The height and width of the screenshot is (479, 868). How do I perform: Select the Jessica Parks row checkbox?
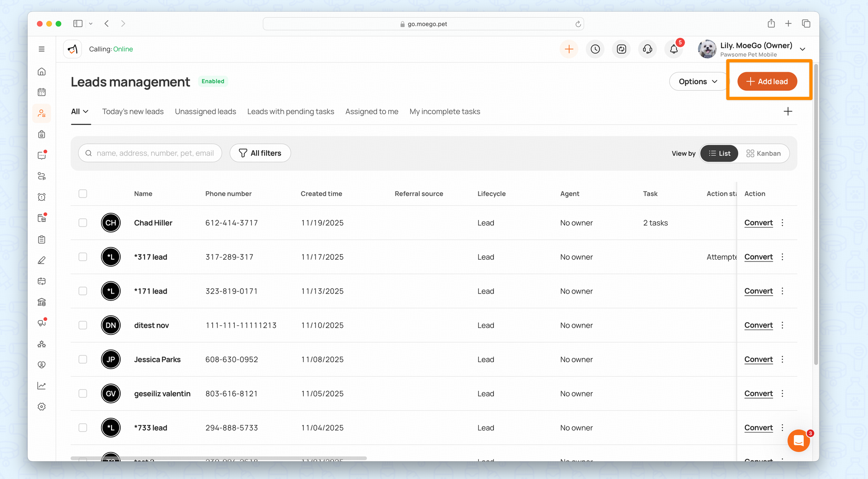[x=83, y=360]
